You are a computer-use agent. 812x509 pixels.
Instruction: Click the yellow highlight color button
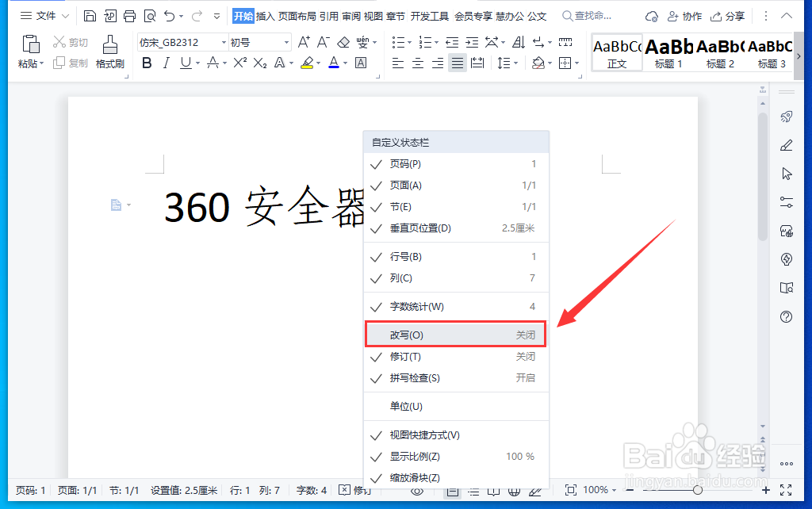pos(307,63)
